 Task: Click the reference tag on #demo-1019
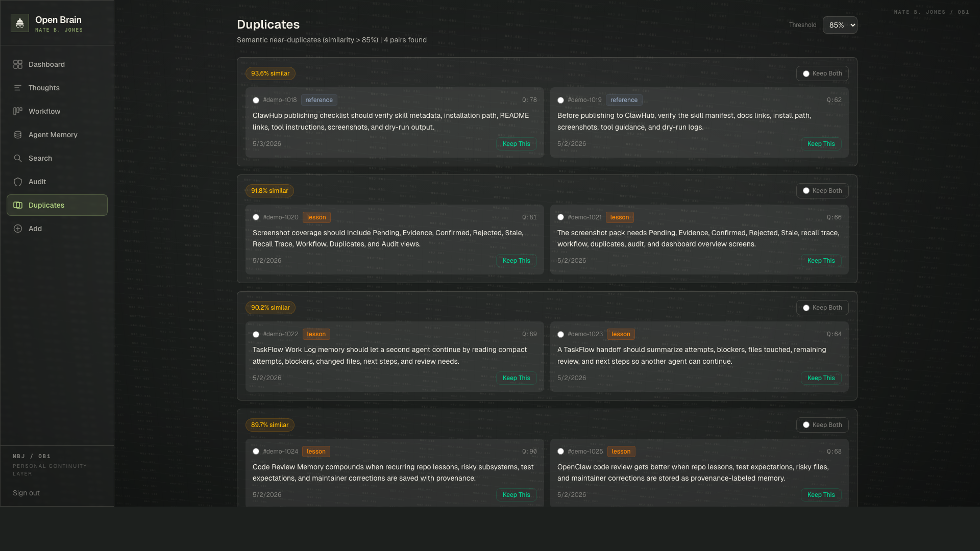point(624,100)
